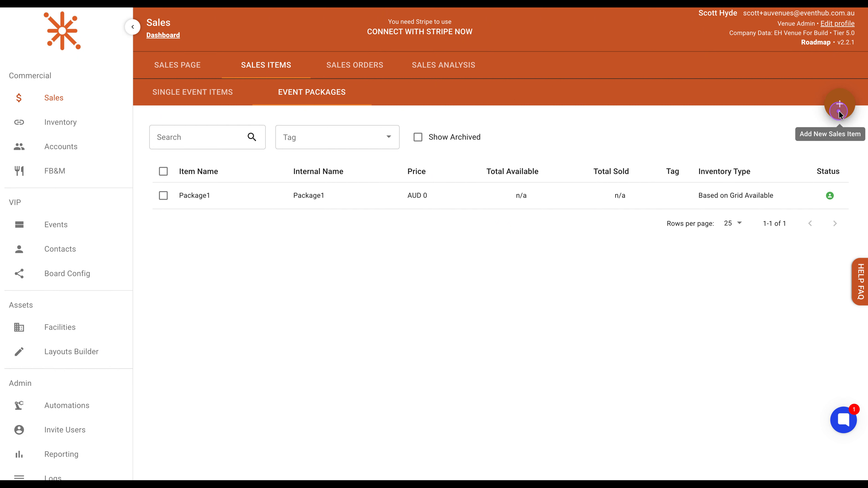
Task: Click the Total Available column header
Action: [x=512, y=171]
